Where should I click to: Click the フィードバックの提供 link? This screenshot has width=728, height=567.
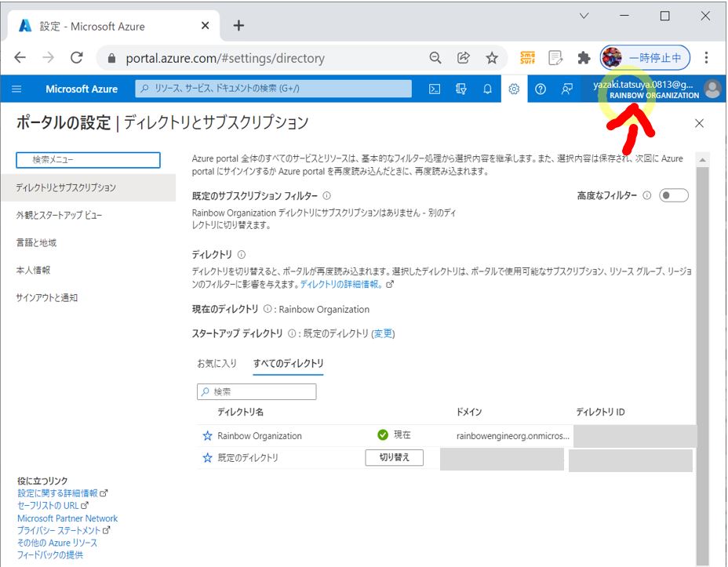[50, 554]
